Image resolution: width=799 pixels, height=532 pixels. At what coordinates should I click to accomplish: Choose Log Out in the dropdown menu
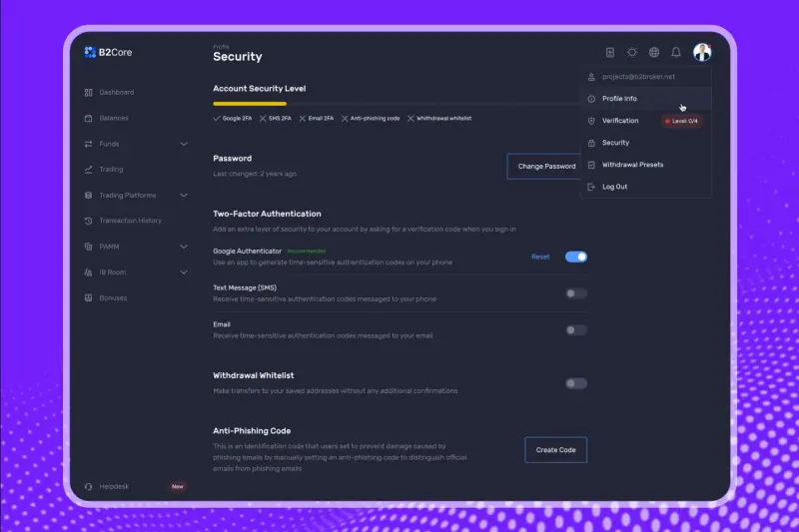coord(614,187)
